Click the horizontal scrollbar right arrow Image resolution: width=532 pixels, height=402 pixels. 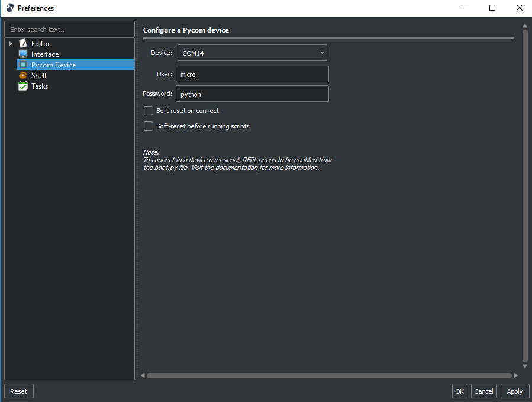[x=516, y=375]
